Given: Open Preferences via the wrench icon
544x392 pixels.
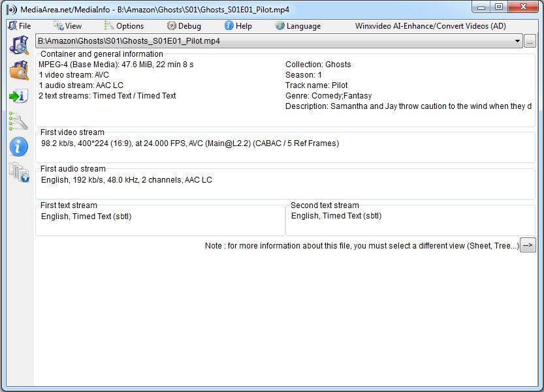Looking at the screenshot, I should (x=19, y=121).
